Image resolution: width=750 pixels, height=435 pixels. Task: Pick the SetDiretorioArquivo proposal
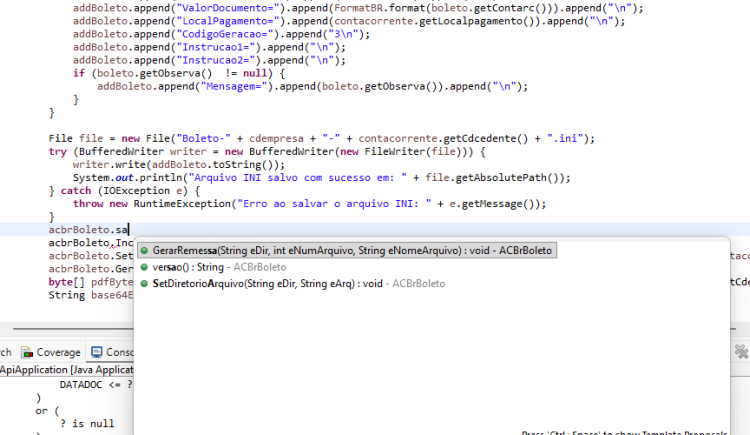coord(298,284)
